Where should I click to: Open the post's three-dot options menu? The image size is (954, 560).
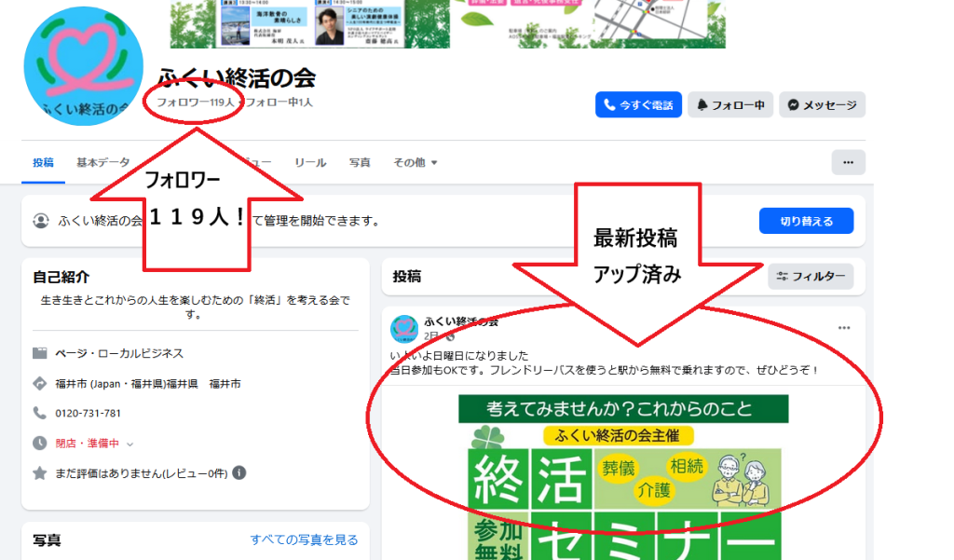[x=844, y=328]
